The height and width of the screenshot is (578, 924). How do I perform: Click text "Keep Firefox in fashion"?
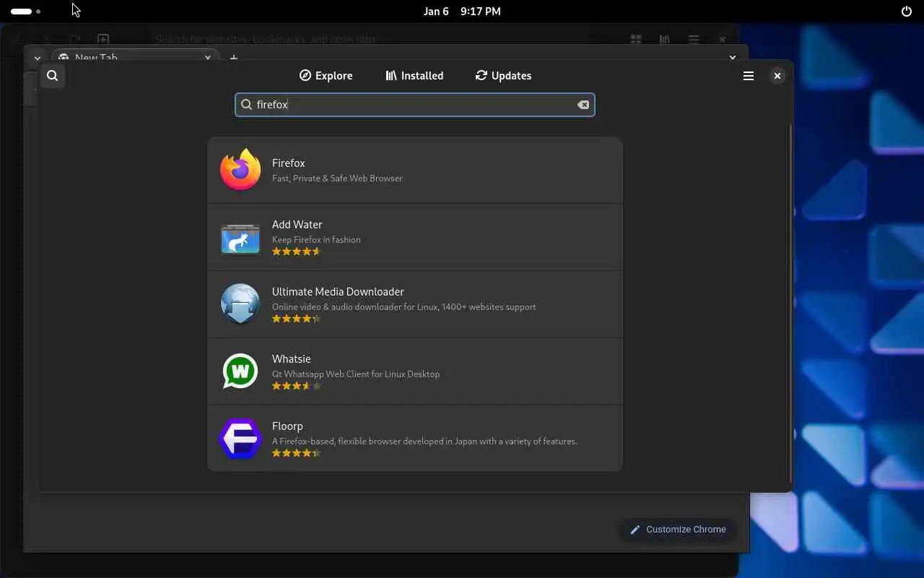[x=316, y=240]
